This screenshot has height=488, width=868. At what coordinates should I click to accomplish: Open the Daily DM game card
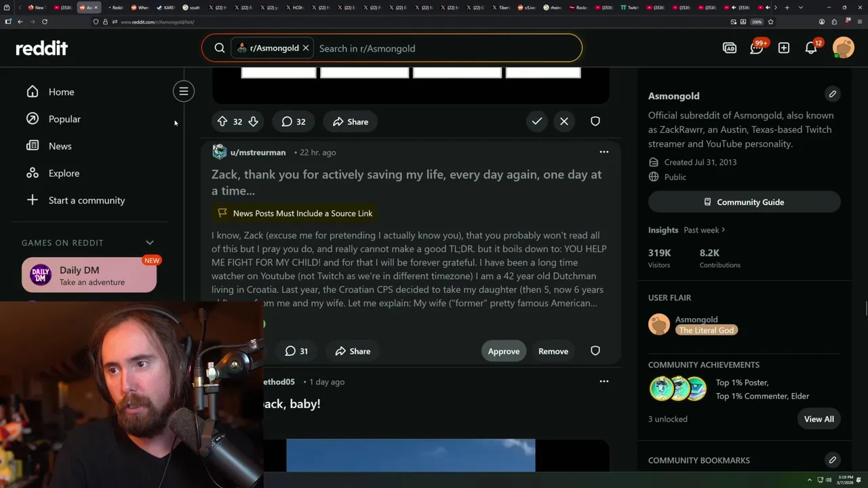(x=89, y=275)
